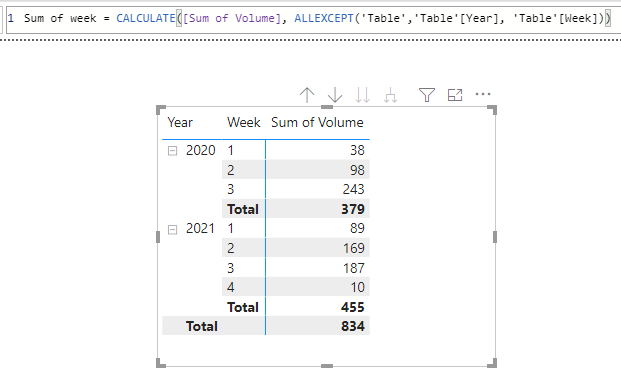
Task: Sort by the Year column header
Action: (x=180, y=123)
